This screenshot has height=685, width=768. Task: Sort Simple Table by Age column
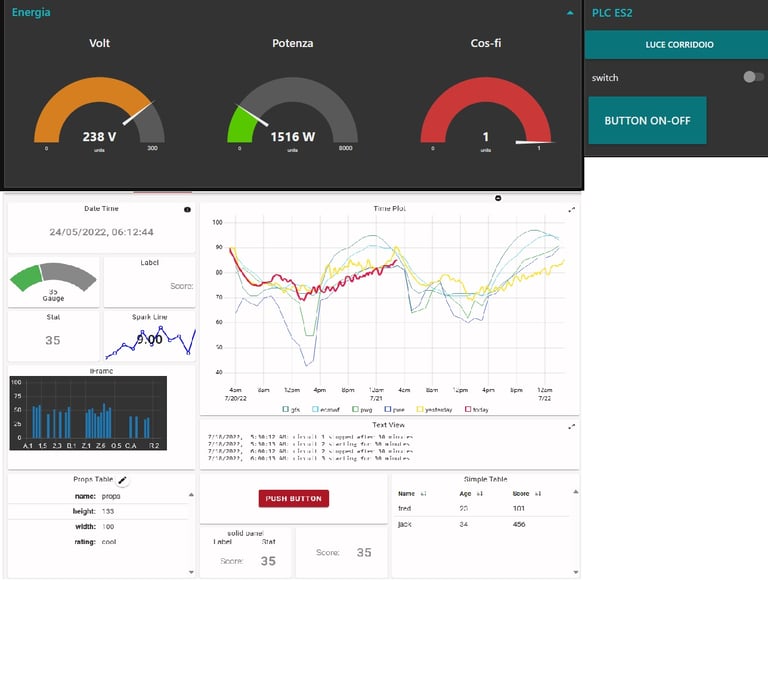tap(471, 494)
